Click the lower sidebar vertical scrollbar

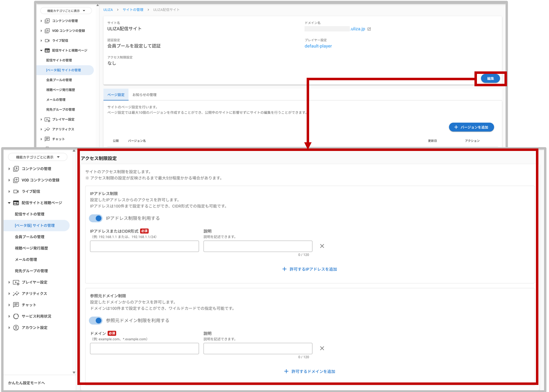[74, 262]
